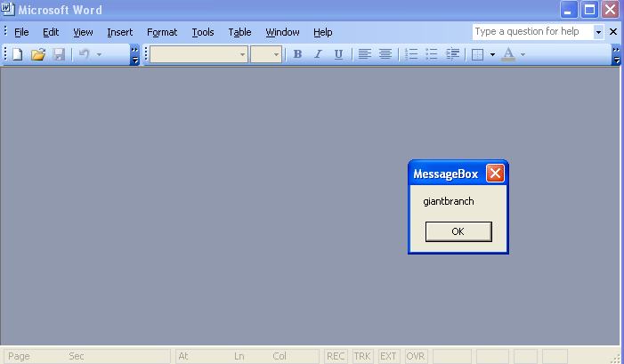
Task: Click the Save floppy disk icon
Action: (59, 54)
